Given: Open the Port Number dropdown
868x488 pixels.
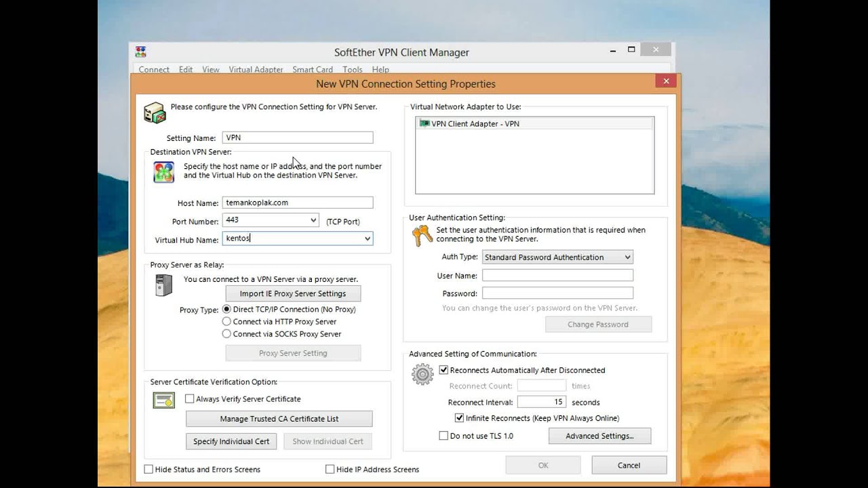Looking at the screenshot, I should coord(313,220).
